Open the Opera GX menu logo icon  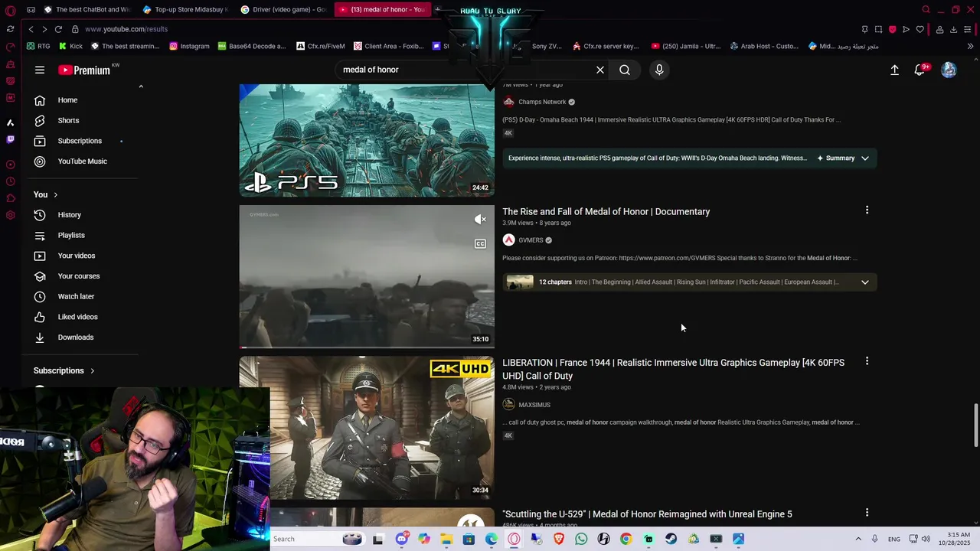click(x=10, y=10)
